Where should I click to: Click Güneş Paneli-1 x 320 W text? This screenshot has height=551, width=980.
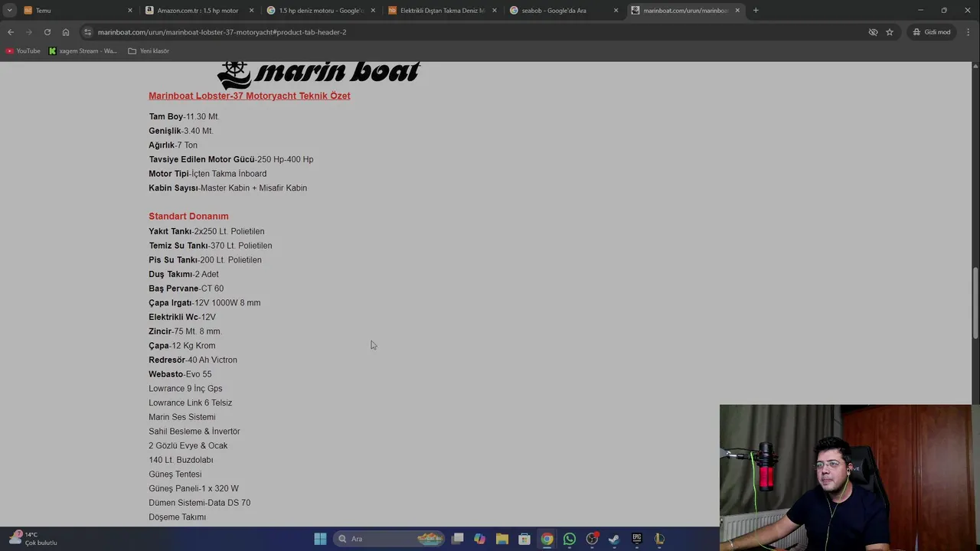tap(194, 488)
